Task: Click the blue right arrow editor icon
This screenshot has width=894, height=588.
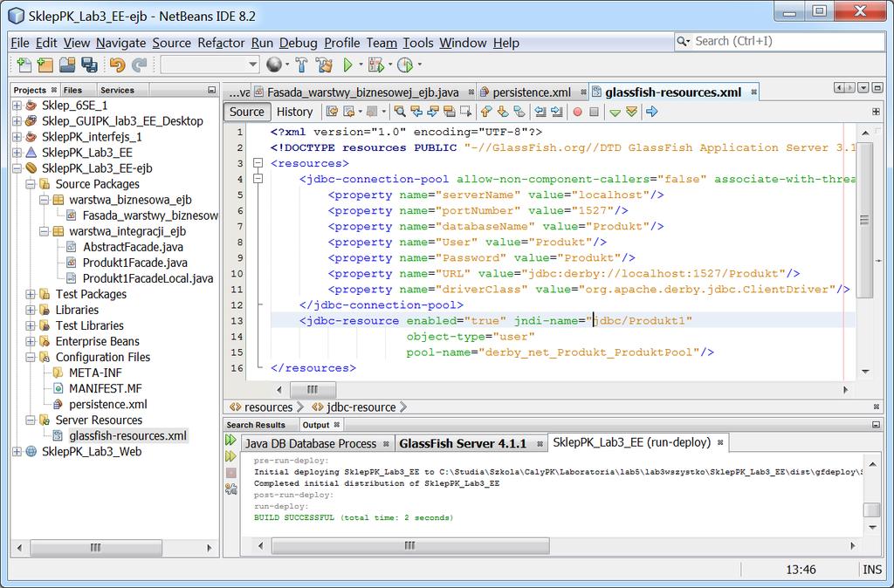Action: (651, 112)
